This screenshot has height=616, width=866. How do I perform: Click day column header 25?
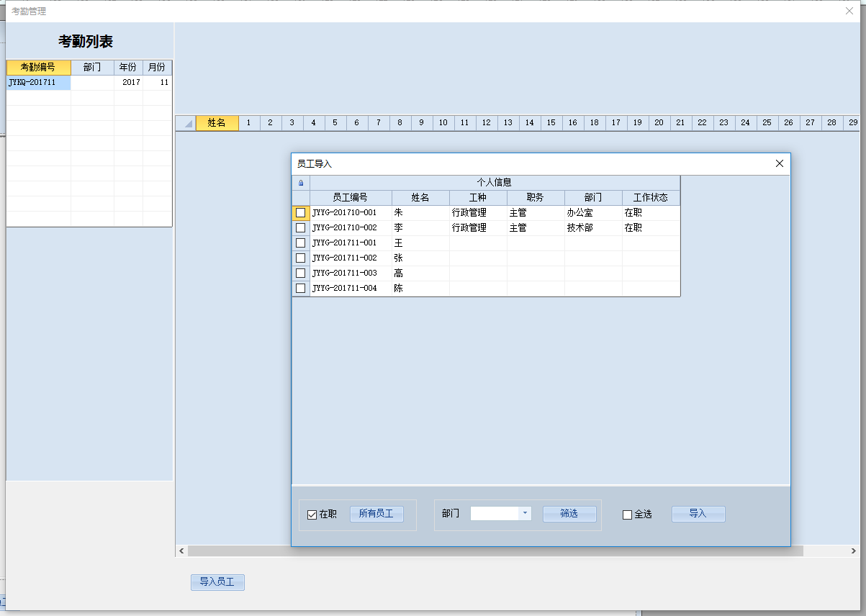tap(767, 123)
